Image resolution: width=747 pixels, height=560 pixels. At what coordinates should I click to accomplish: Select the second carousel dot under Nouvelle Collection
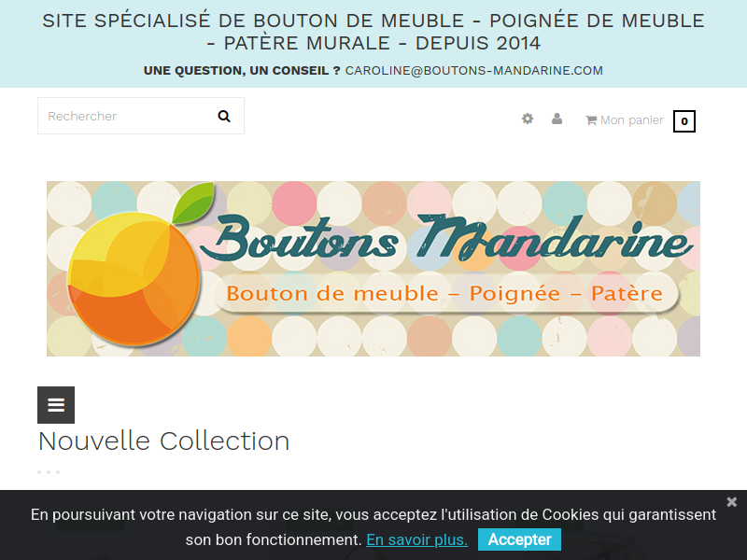49,472
